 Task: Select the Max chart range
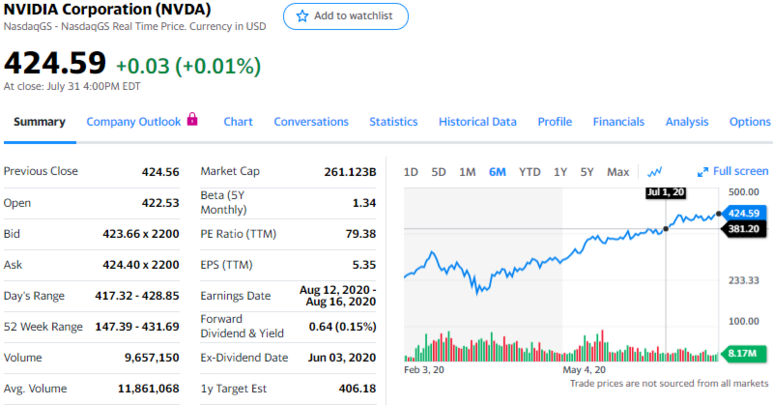click(618, 172)
